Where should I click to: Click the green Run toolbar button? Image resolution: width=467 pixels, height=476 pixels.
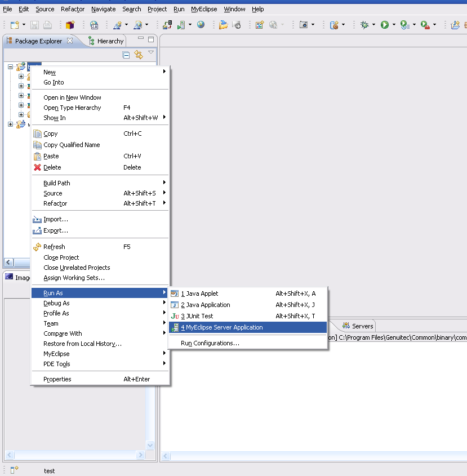pyautogui.click(x=385, y=25)
